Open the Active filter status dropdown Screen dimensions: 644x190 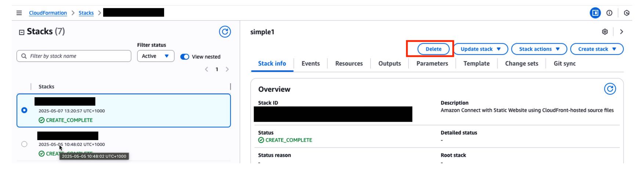pyautogui.click(x=155, y=56)
